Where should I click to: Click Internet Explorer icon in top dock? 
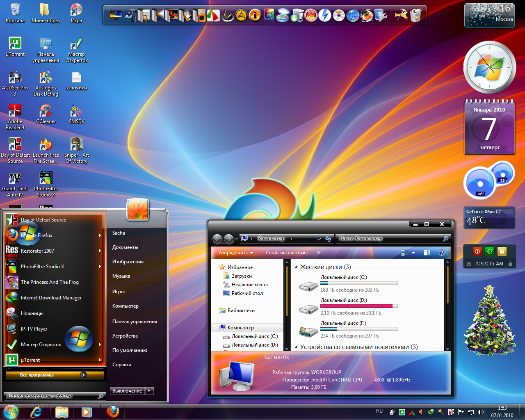point(353,16)
